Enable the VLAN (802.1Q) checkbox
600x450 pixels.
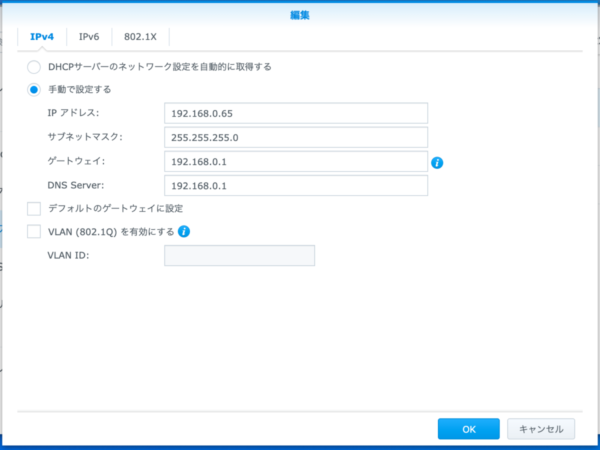click(x=34, y=232)
